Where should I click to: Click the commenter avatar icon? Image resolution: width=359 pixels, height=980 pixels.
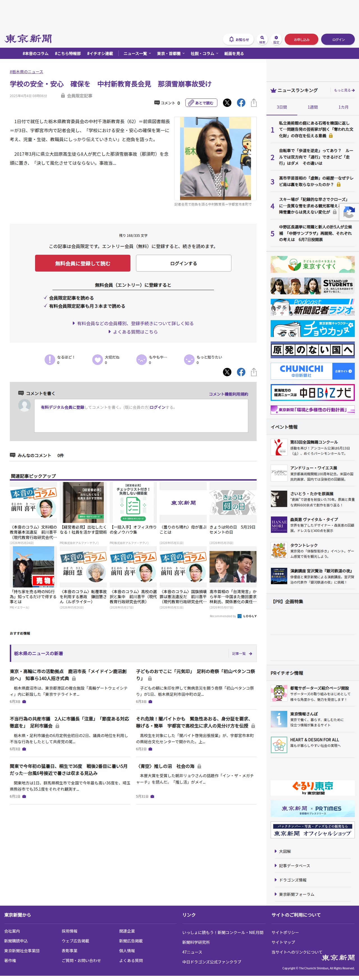(x=25, y=405)
